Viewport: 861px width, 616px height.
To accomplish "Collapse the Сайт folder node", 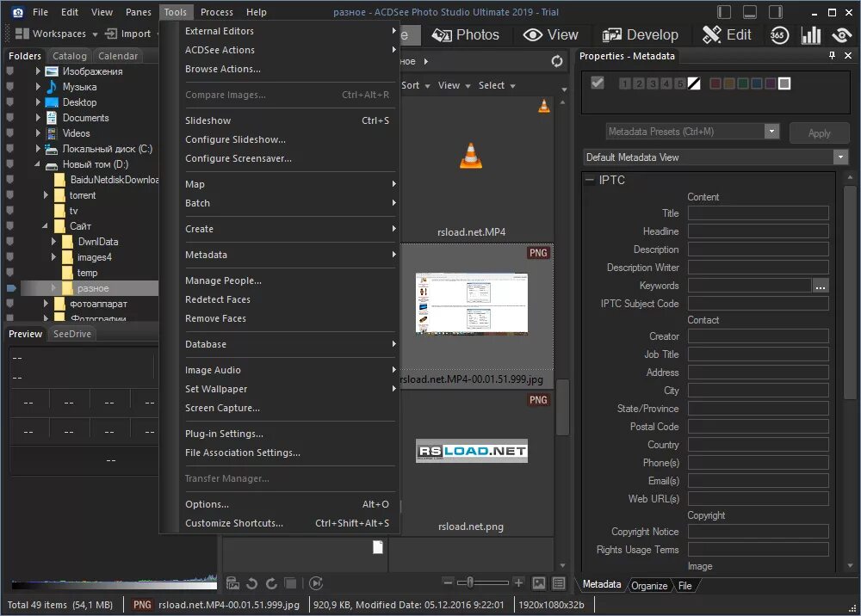I will tap(45, 226).
